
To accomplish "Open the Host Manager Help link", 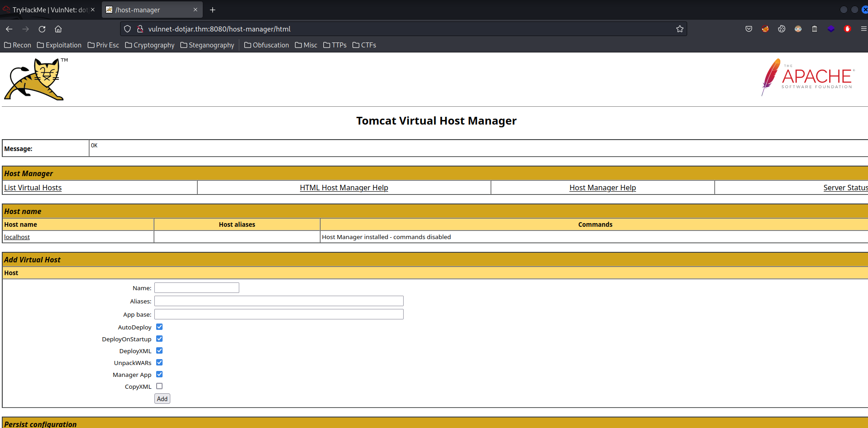I will 603,188.
